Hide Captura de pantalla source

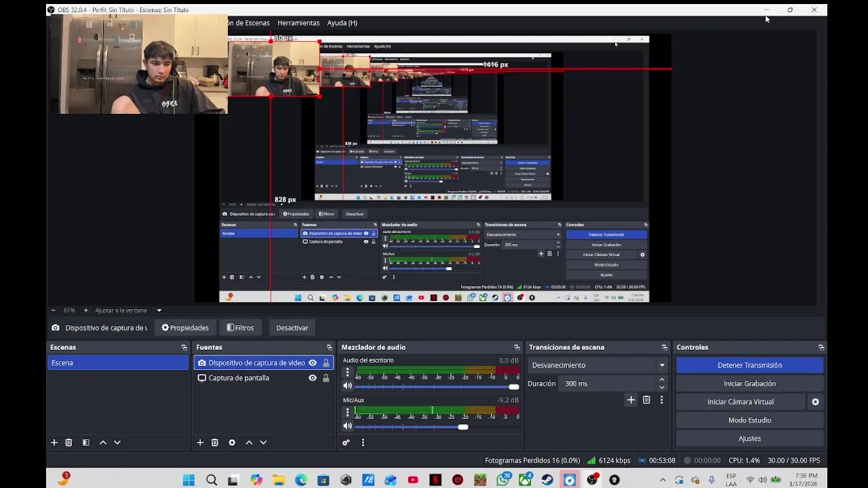point(313,378)
